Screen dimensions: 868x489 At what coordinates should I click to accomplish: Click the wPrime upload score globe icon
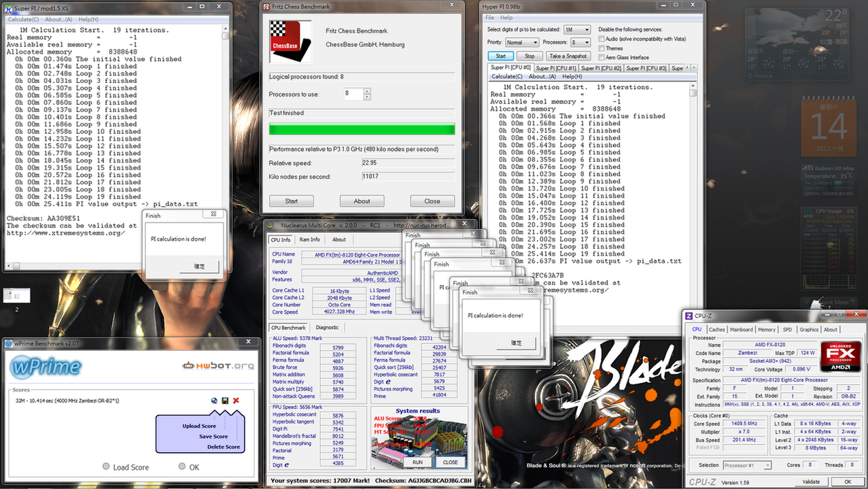(214, 401)
